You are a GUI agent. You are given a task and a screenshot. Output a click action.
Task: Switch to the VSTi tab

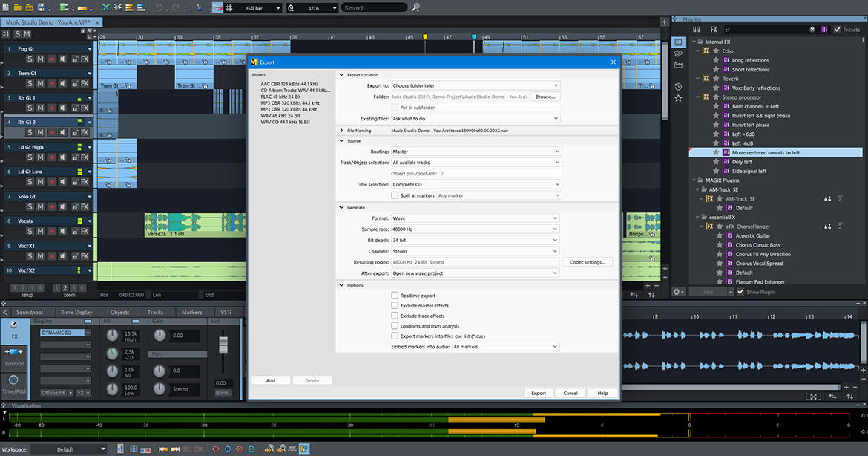point(226,313)
